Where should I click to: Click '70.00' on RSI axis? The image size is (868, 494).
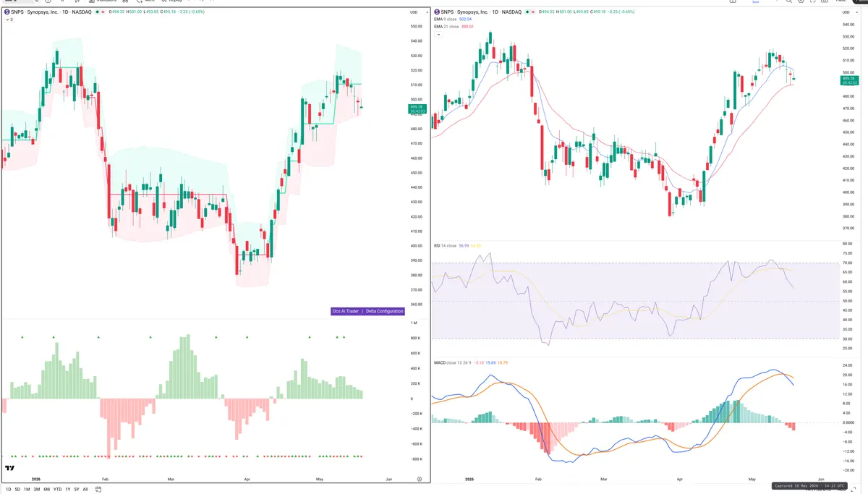coord(848,263)
